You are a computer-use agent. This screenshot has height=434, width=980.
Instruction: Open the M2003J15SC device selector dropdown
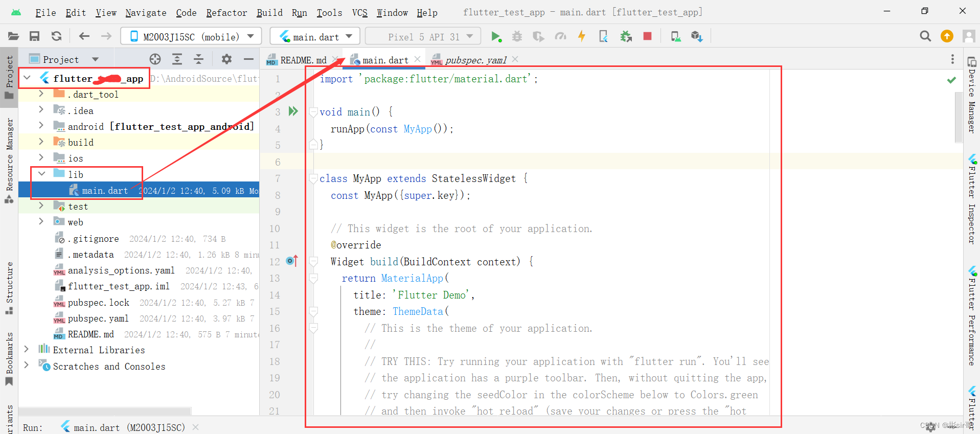click(x=191, y=36)
